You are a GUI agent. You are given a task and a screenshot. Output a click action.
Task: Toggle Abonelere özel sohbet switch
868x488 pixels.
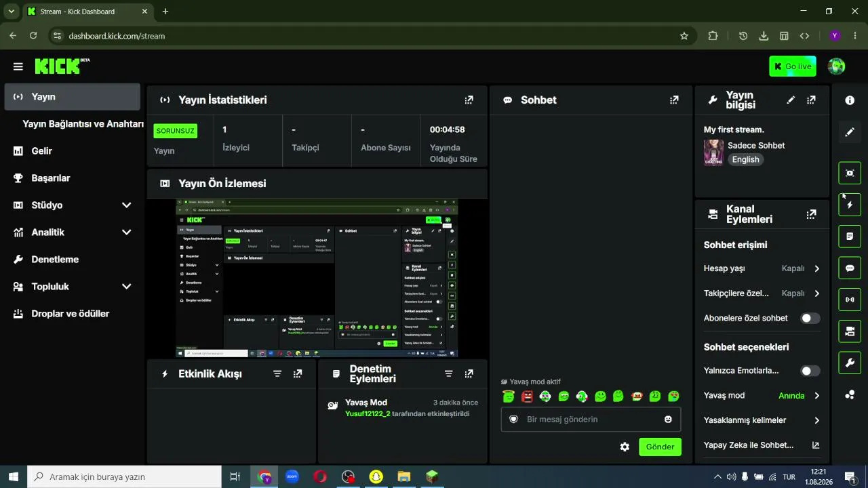pos(810,319)
